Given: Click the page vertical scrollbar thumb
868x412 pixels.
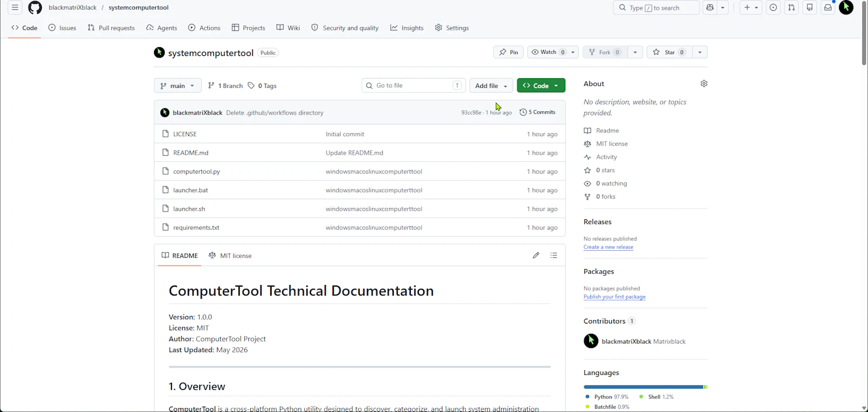Looking at the screenshot, I should 864,34.
